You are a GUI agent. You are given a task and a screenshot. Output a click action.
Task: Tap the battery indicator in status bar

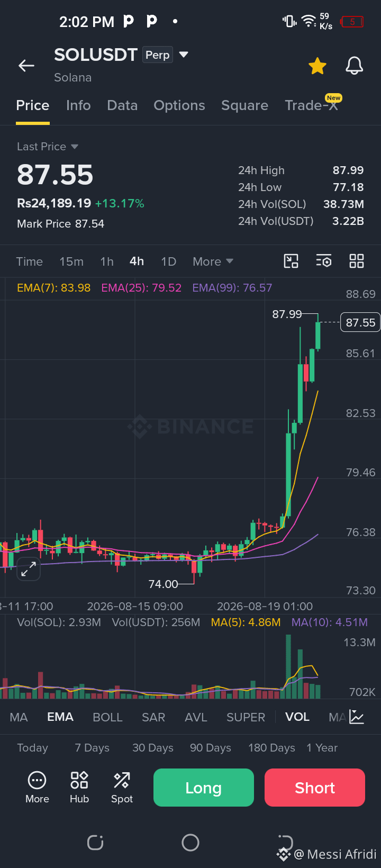(352, 22)
